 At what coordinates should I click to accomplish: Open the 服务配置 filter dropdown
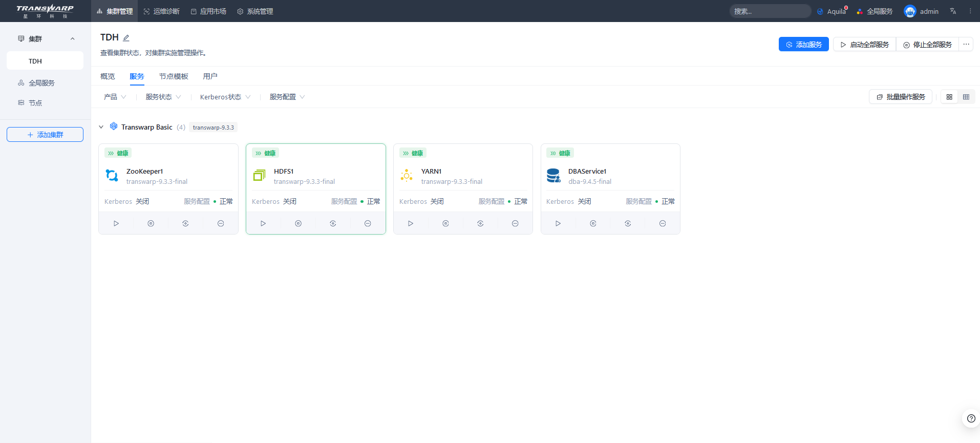pyautogui.click(x=287, y=97)
